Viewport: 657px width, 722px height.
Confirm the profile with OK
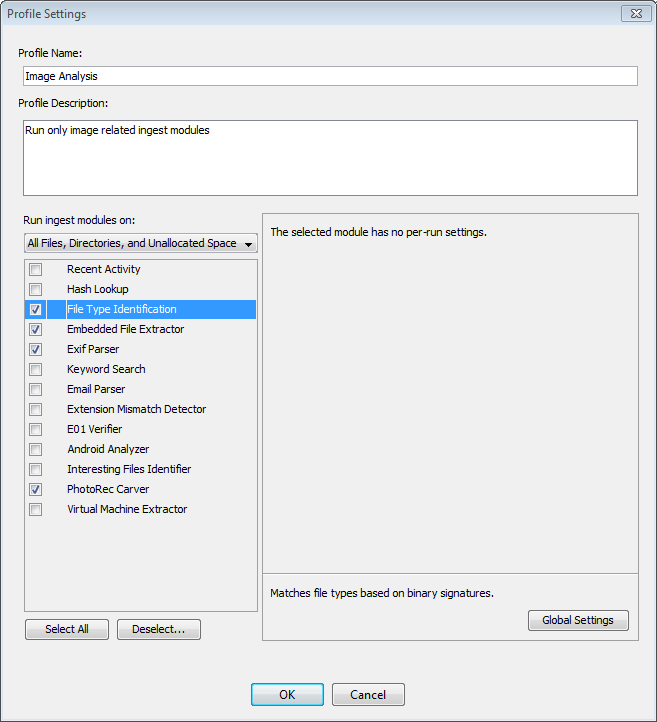point(287,695)
